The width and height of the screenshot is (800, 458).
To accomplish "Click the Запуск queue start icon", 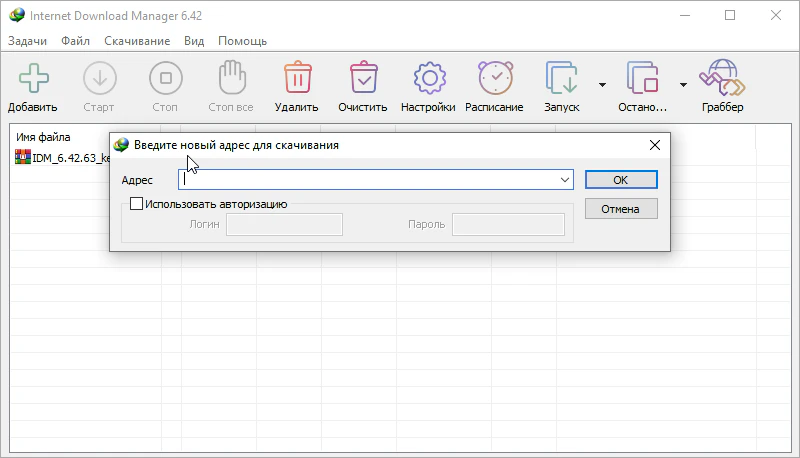I will pos(561,78).
